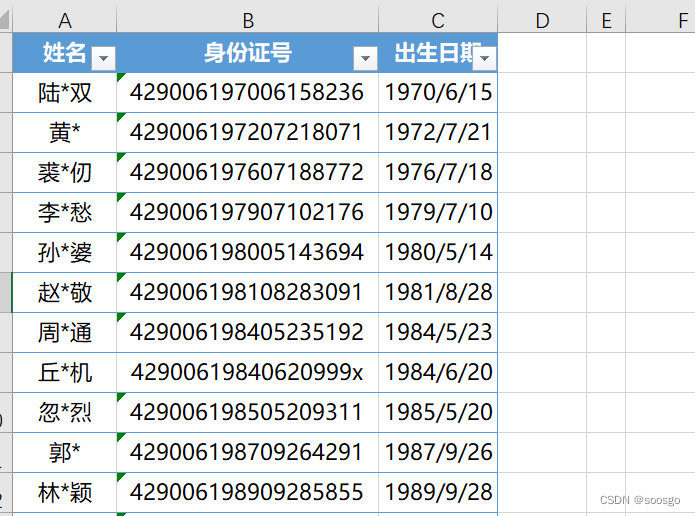Select the date cell 1985/5/20
This screenshot has height=516, width=695.
pos(438,412)
